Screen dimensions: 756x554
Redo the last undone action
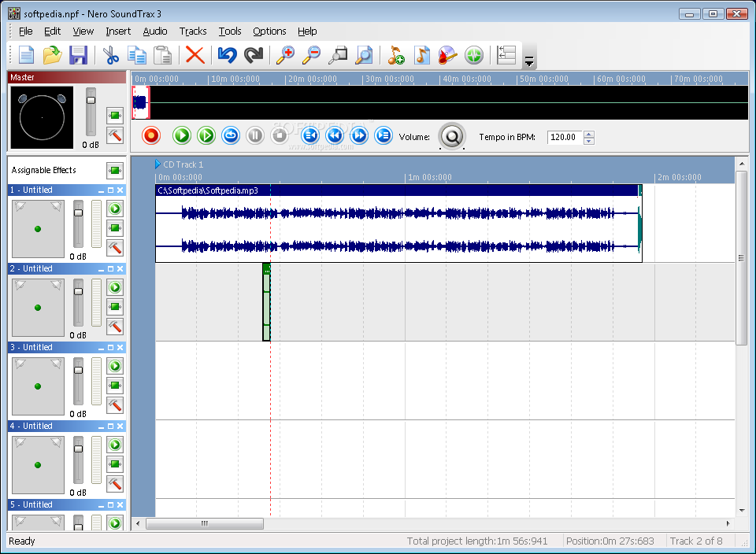pos(253,55)
